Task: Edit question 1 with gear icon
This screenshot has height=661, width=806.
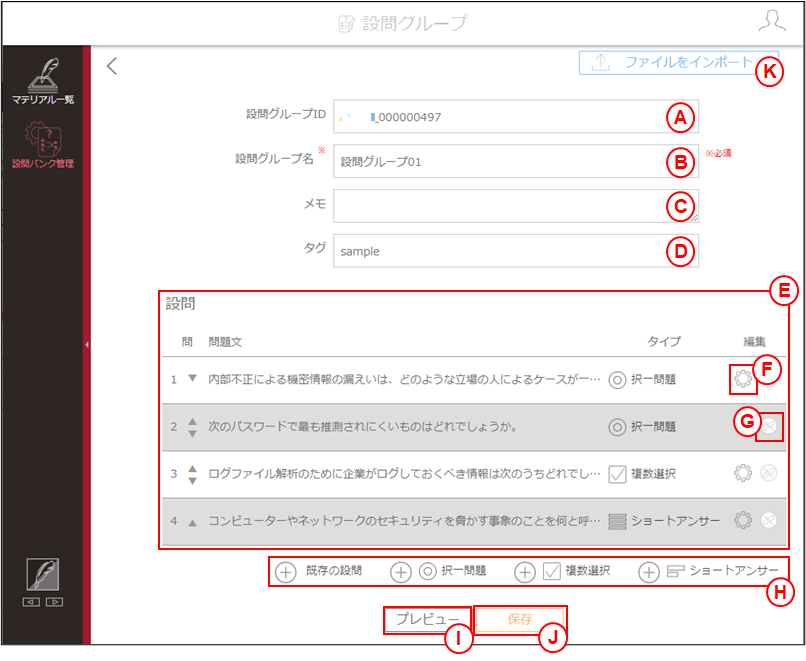Action: [x=743, y=379]
